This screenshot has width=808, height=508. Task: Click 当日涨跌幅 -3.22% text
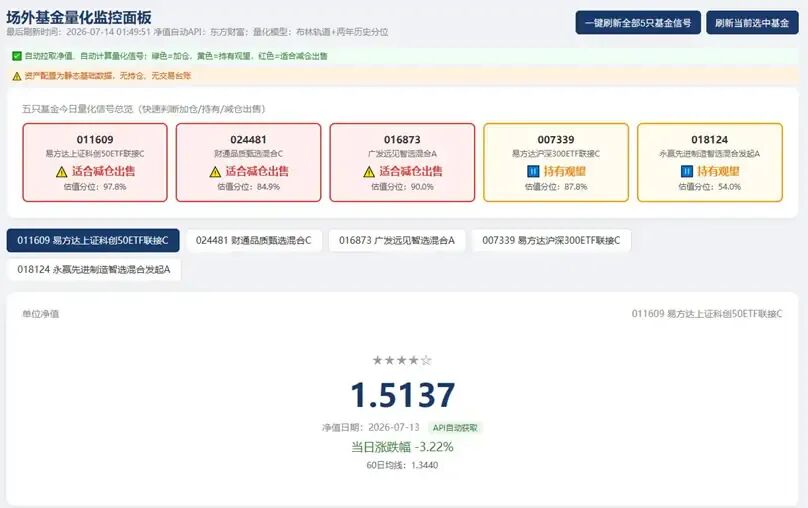pyautogui.click(x=402, y=447)
